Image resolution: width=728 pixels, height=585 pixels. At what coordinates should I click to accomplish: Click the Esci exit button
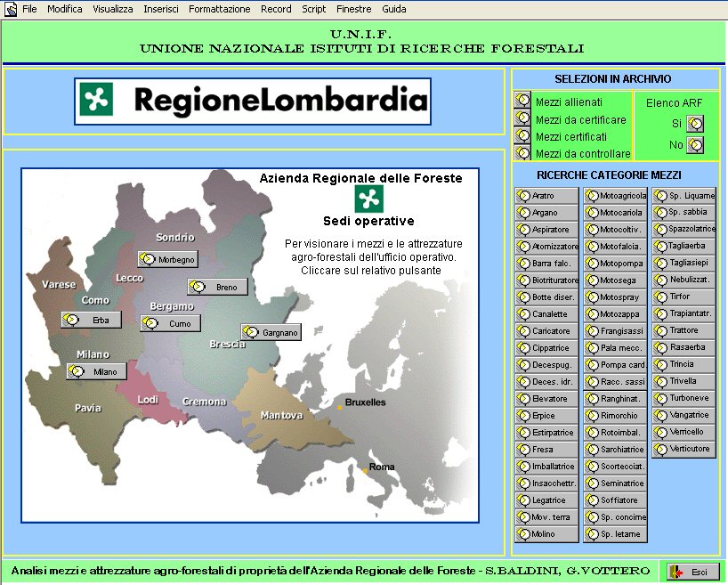692,572
